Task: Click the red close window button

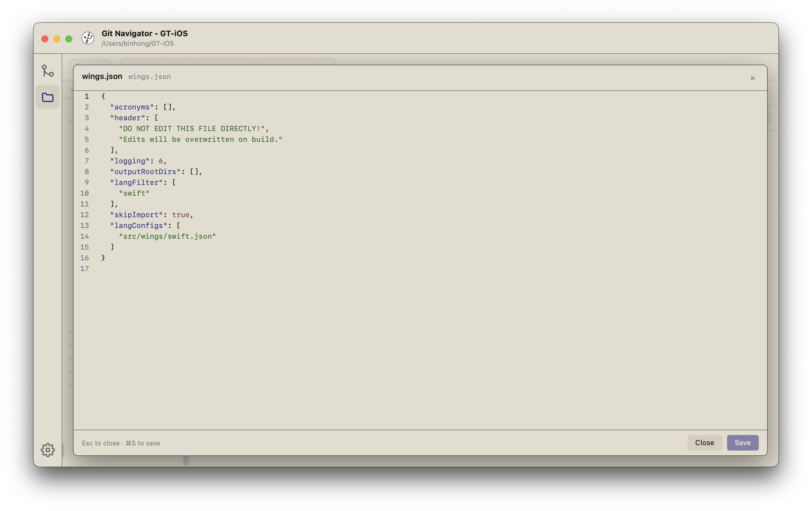Action: coord(45,39)
